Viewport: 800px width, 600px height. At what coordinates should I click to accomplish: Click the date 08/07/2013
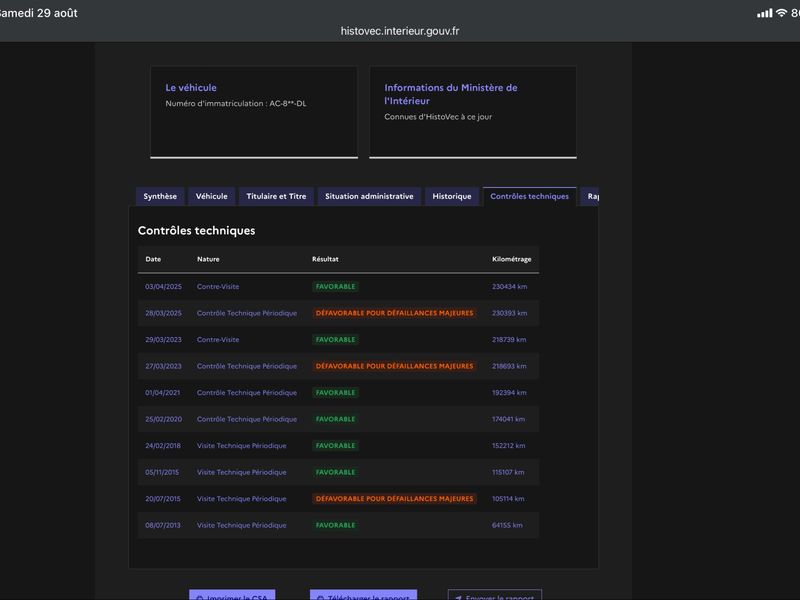pos(163,526)
